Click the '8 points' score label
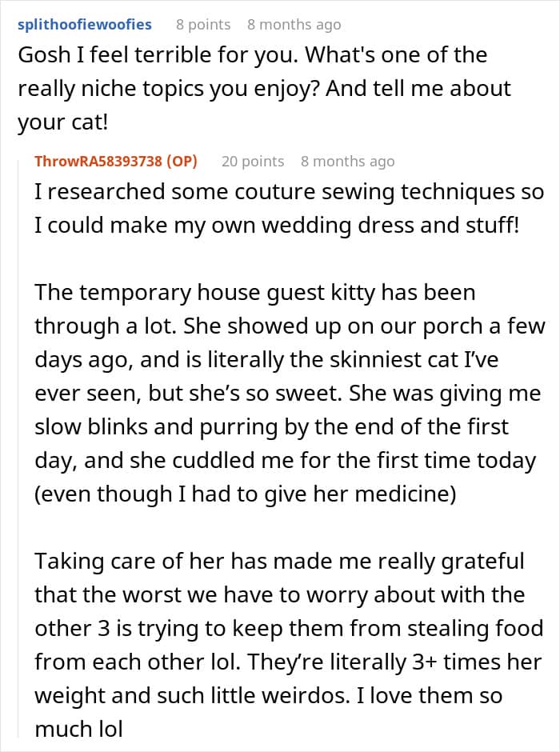 pos(203,25)
